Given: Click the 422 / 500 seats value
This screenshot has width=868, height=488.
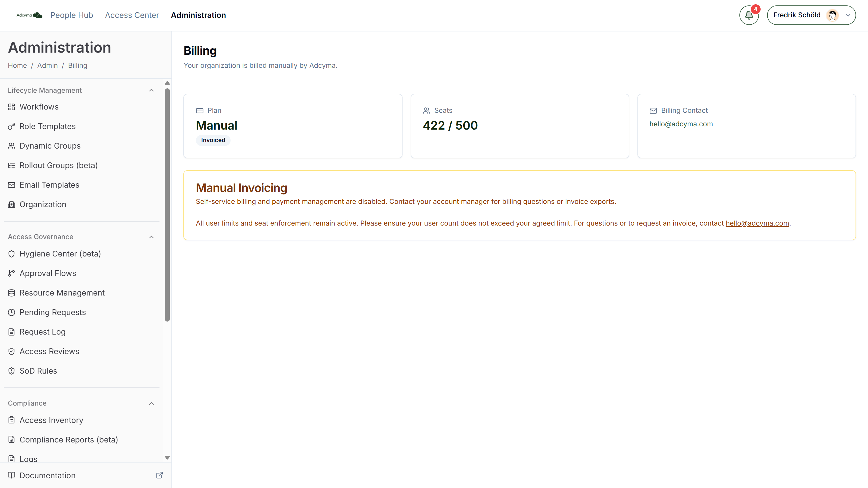Looking at the screenshot, I should point(450,126).
